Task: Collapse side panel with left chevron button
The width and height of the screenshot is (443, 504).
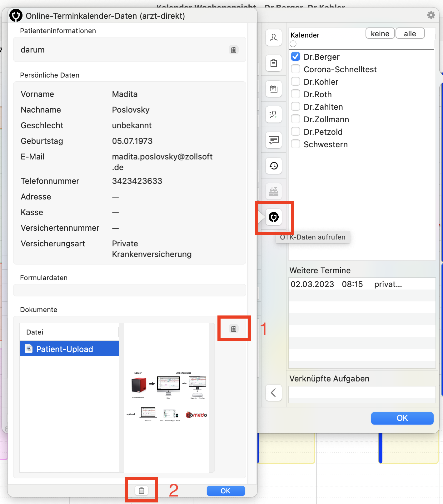Action: [274, 393]
